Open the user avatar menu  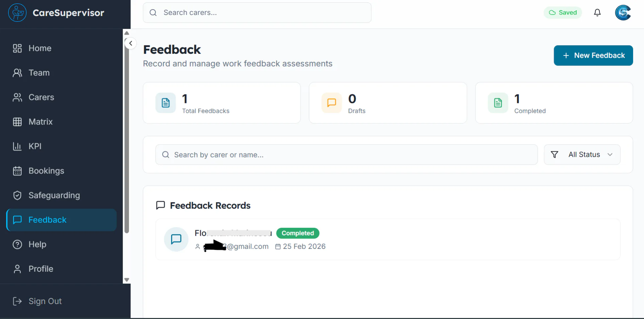623,13
